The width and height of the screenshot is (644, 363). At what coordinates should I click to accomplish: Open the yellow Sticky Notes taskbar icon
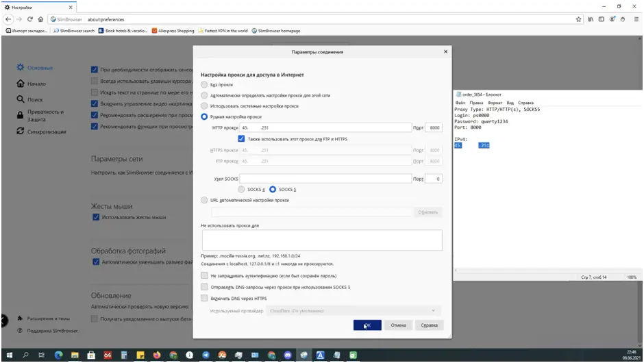pos(140,355)
